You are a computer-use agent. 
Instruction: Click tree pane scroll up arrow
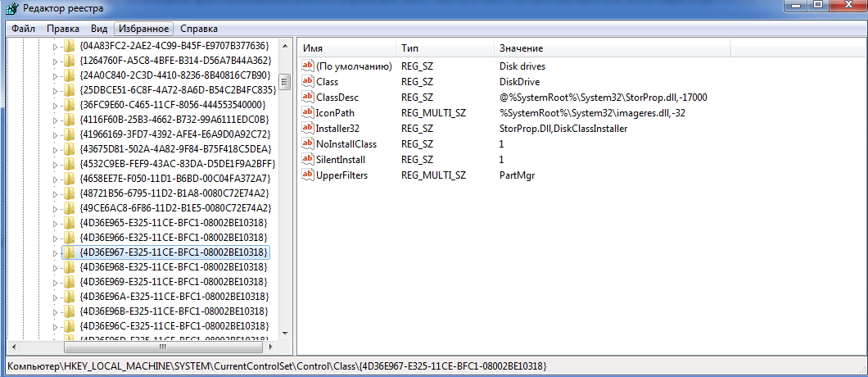click(x=285, y=45)
